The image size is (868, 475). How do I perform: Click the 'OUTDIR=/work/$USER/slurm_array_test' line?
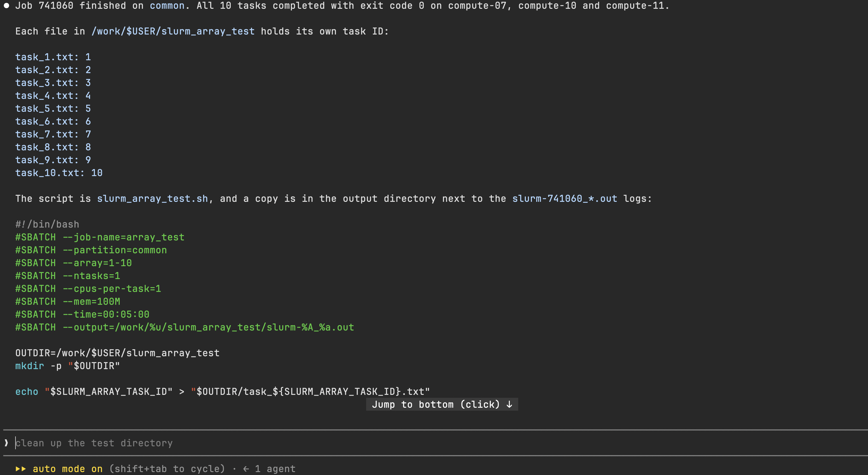(x=117, y=353)
